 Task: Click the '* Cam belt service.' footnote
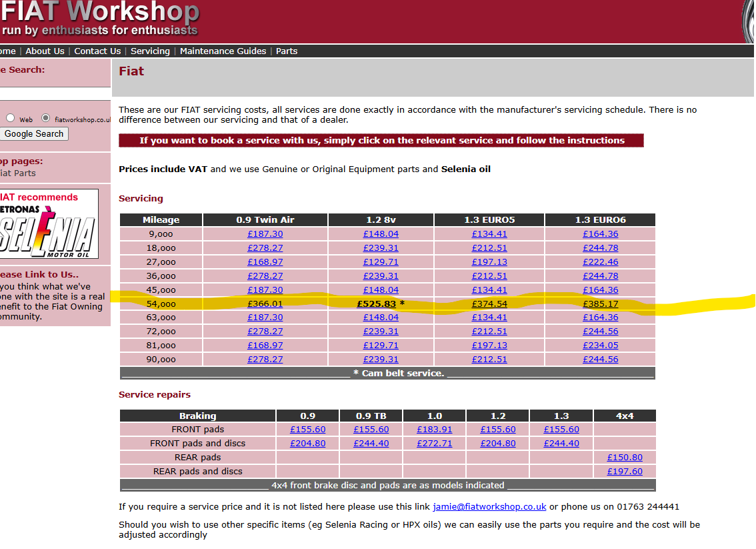tap(398, 373)
